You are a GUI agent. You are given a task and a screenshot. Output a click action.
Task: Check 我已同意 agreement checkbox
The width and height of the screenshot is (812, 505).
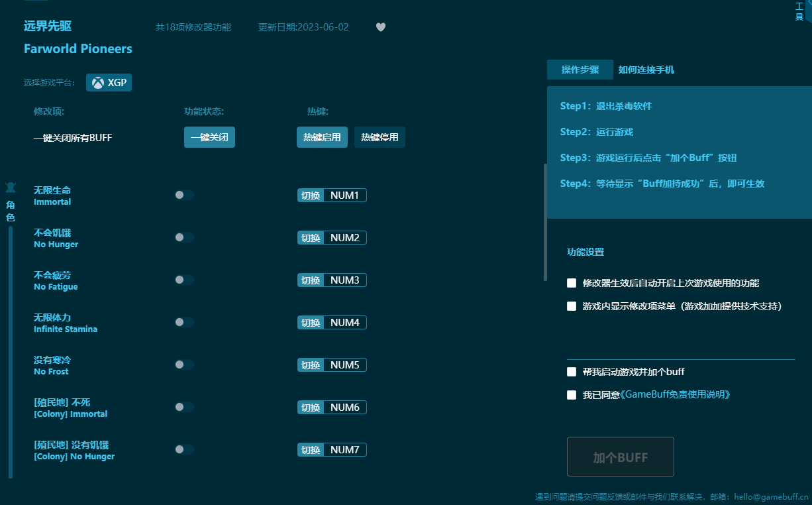pos(572,395)
